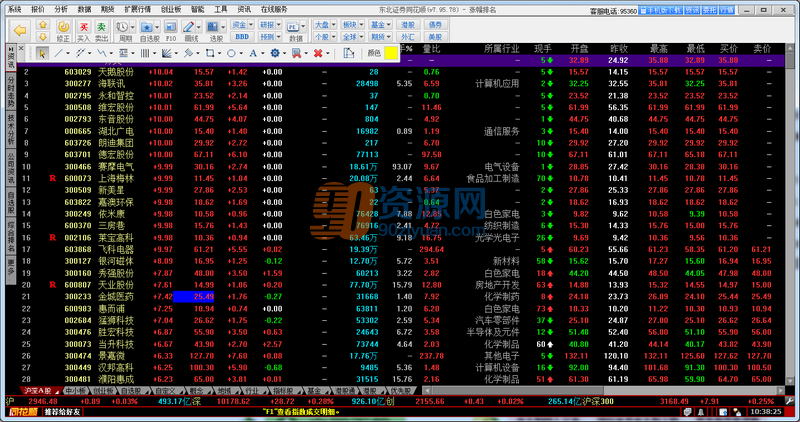Screen dimensions: 800x422
Task: Pick the yellow 颜色 color swatch
Action: 391,53
